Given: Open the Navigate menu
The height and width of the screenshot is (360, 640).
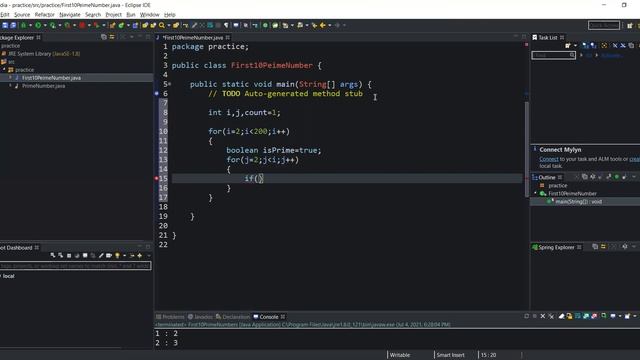Looking at the screenshot, I should point(70,15).
